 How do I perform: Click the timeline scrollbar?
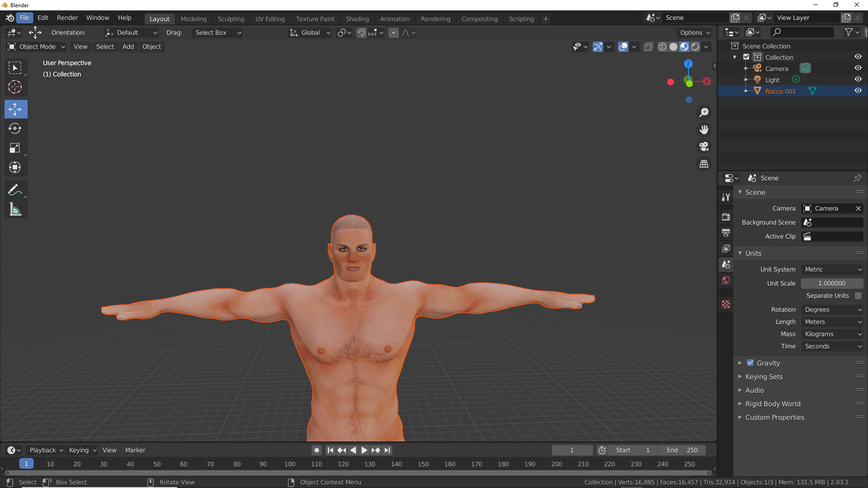(358, 473)
